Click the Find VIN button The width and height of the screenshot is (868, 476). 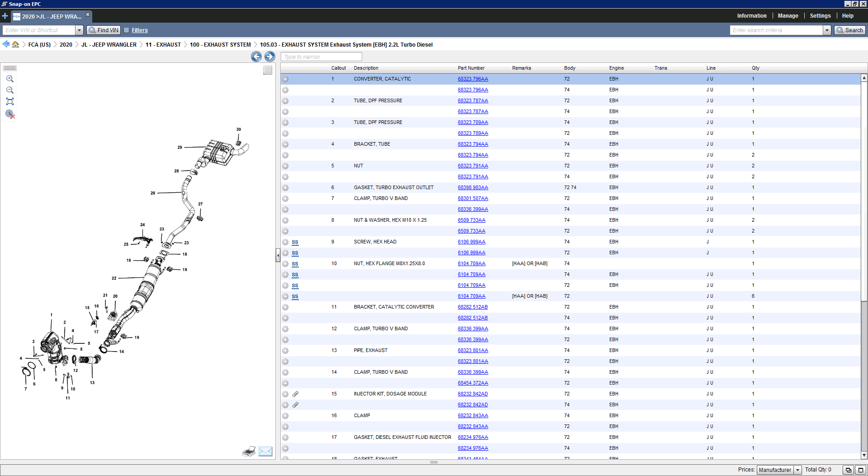[x=104, y=30]
